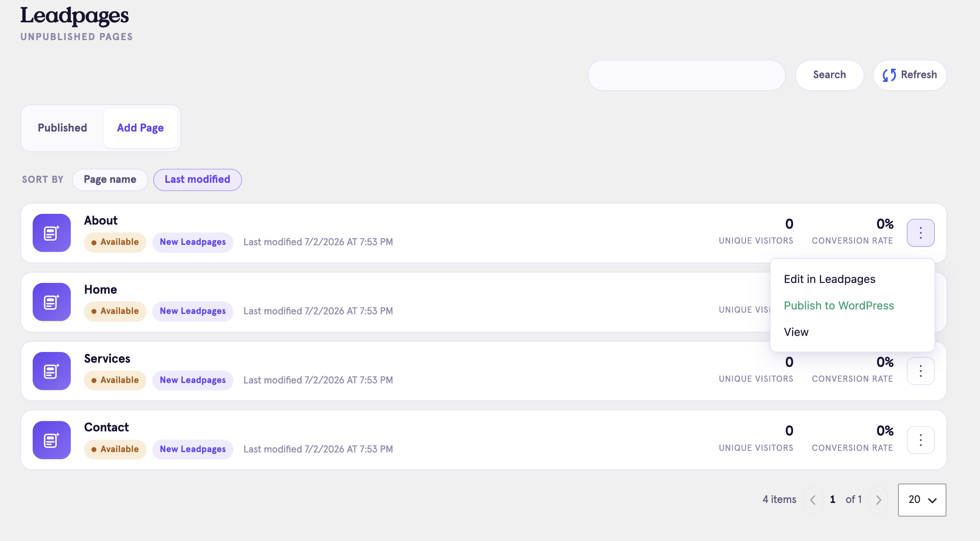Switch to the Published tab
The width and height of the screenshot is (980, 541).
tap(62, 128)
